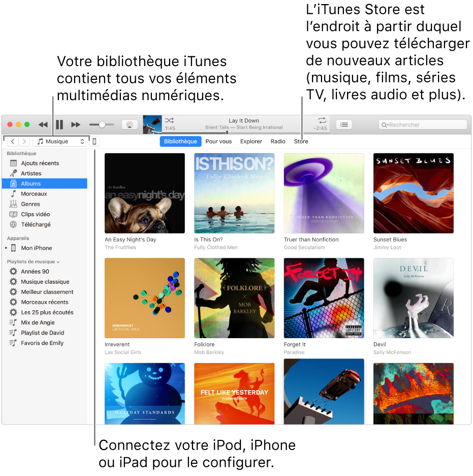This screenshot has height=476, width=473.
Task: Pause the current song
Action: coord(59,125)
